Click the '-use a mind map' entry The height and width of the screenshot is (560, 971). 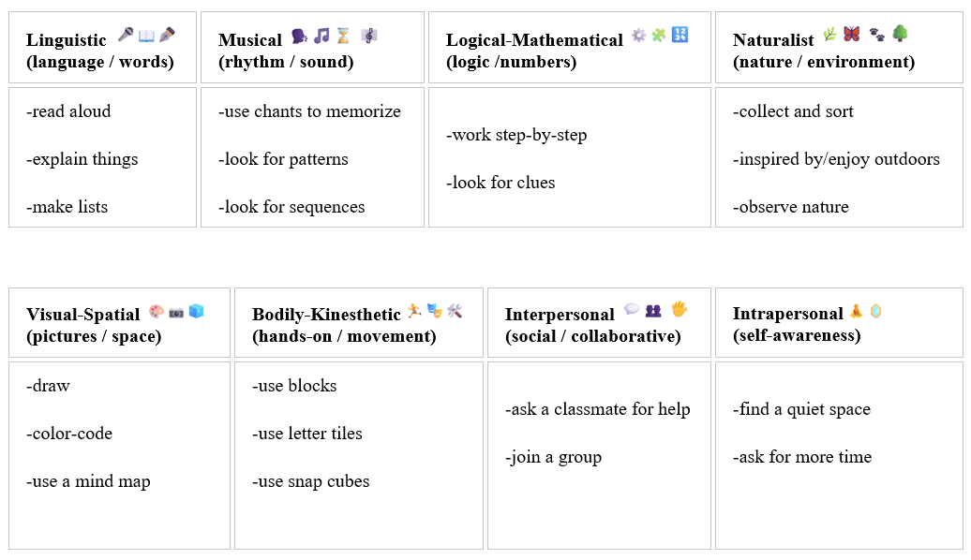88,481
